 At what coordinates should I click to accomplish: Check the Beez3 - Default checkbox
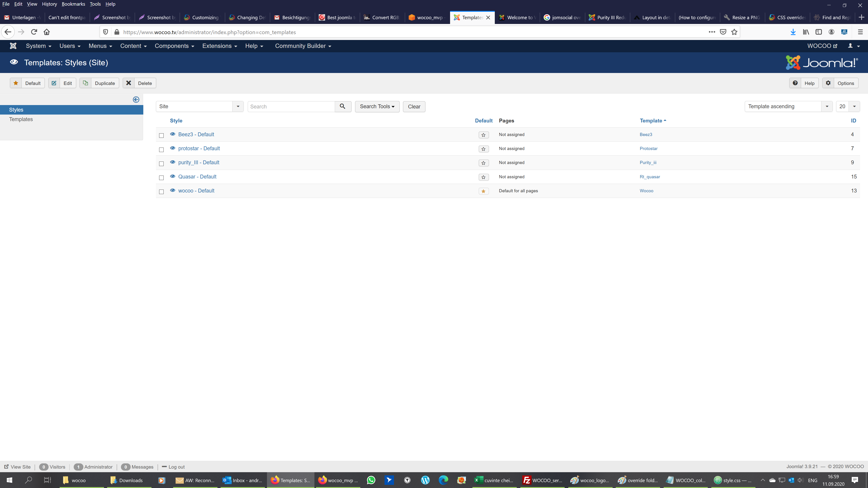click(x=161, y=135)
